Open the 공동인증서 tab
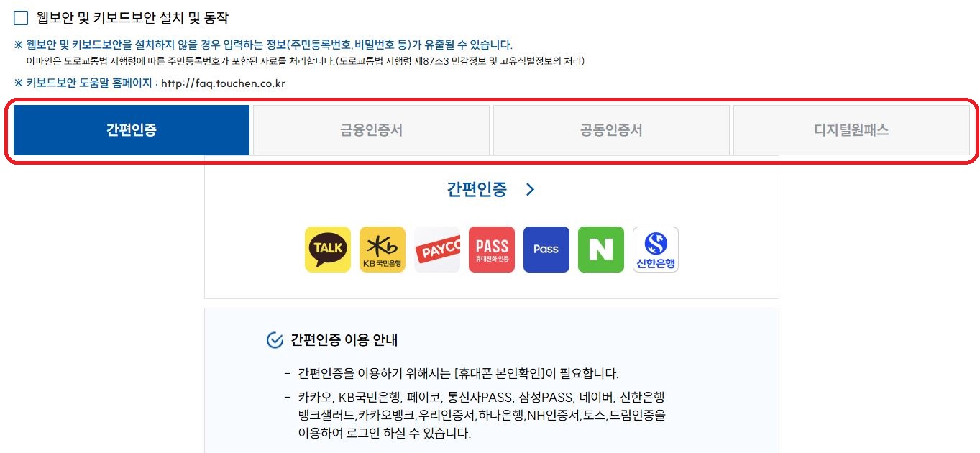The height and width of the screenshot is (453, 980). (x=611, y=130)
